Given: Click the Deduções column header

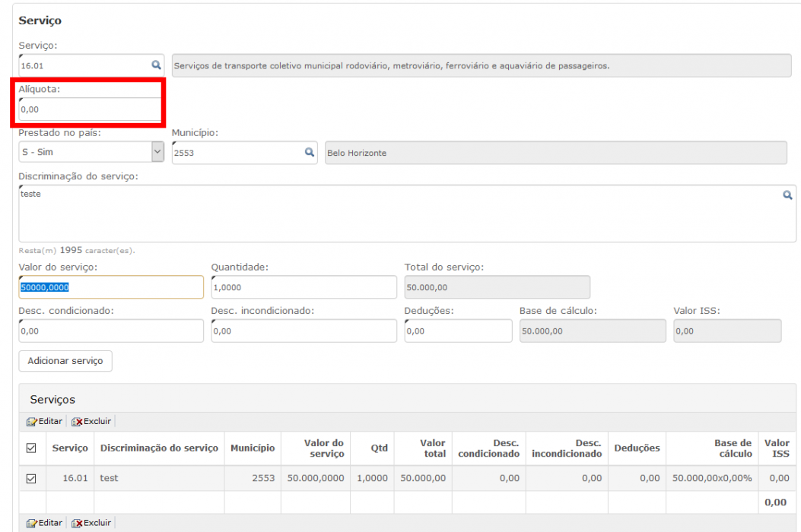Looking at the screenshot, I should tap(637, 448).
